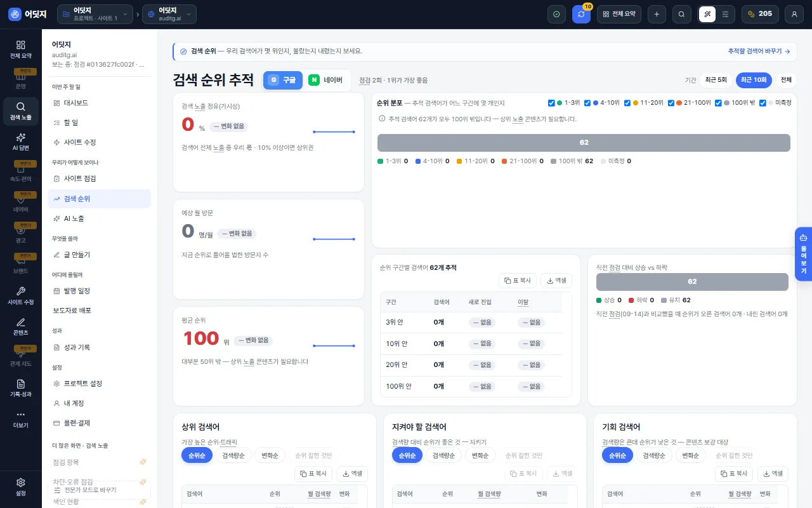Screen dimensions: 812x508
Task: Open 사이트 수정 wrench in left rail
Action: click(x=20, y=296)
